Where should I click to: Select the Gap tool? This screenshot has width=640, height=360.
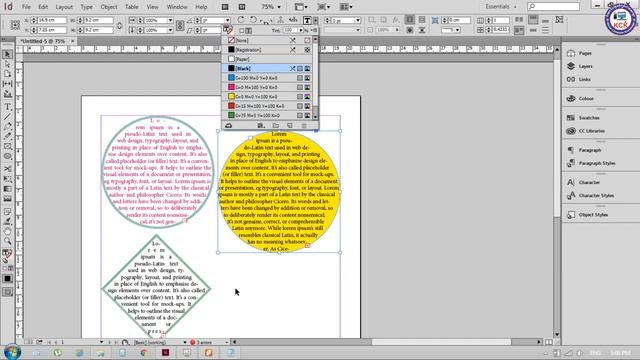(x=7, y=84)
